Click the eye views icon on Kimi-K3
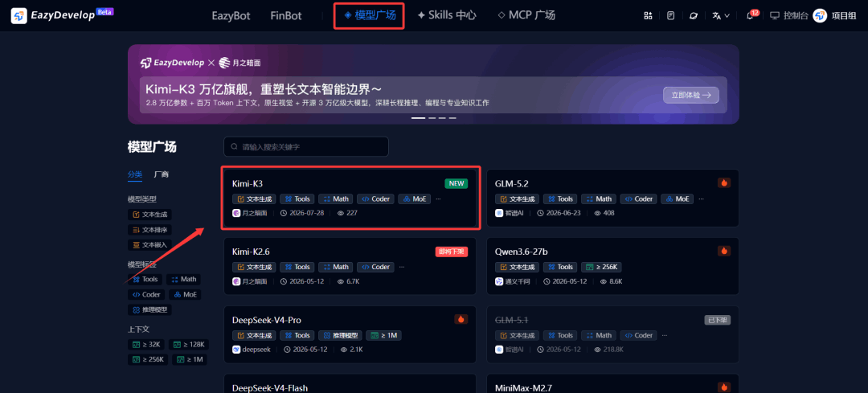Viewport: 868px width, 393px height. point(341,212)
